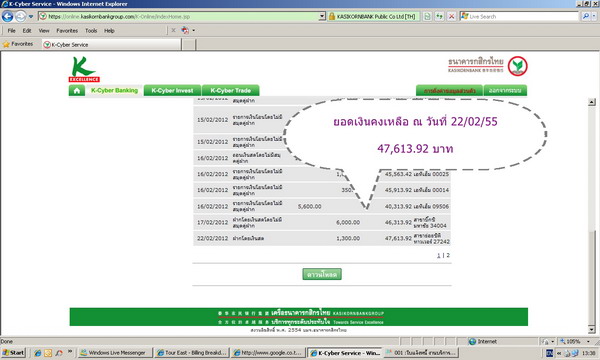Click the browser Forward arrow button

click(20, 16)
